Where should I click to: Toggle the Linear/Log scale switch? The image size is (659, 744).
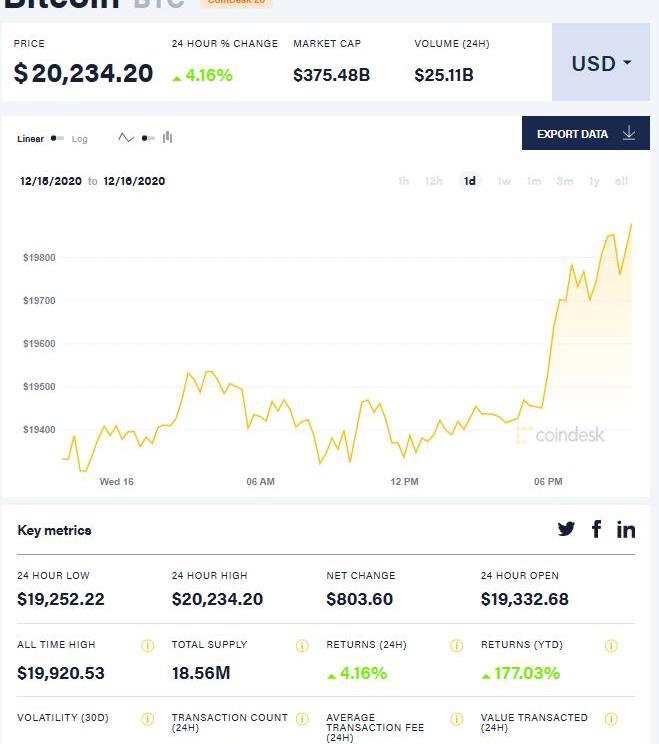coord(58,139)
